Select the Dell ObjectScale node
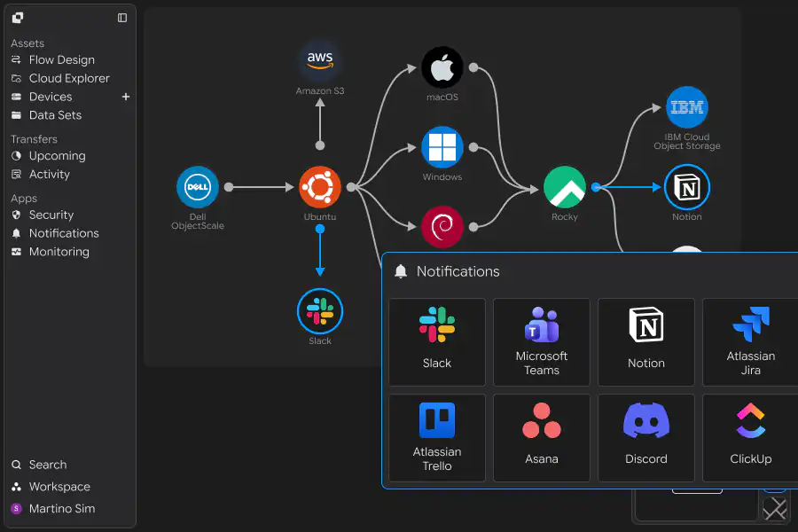The width and height of the screenshot is (798, 532). (198, 187)
